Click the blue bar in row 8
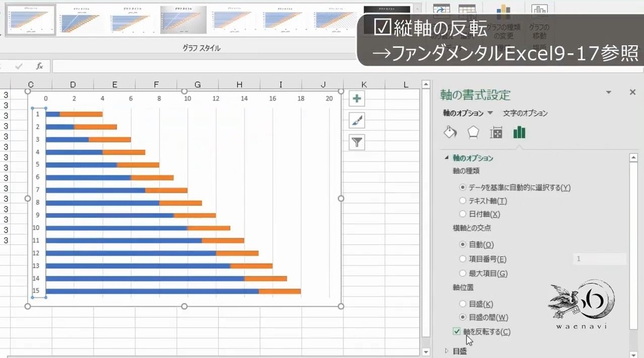Viewport: 644px width, 358px height. coord(103,203)
